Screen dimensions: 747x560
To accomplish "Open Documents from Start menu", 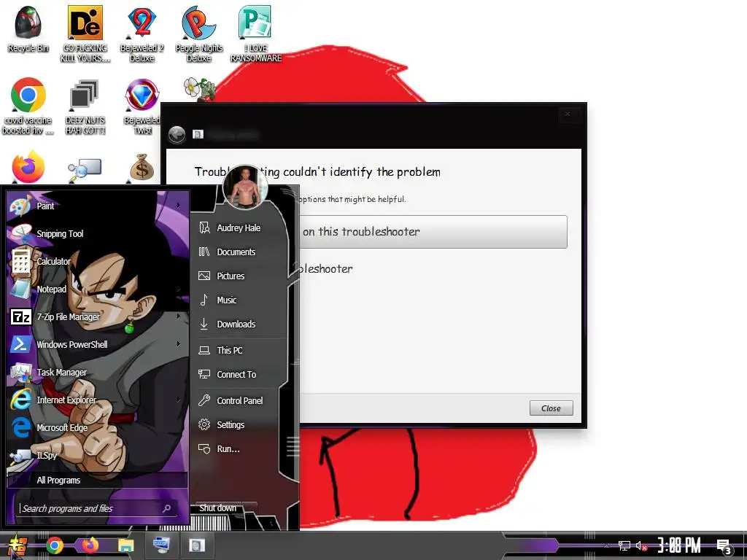I will [236, 252].
